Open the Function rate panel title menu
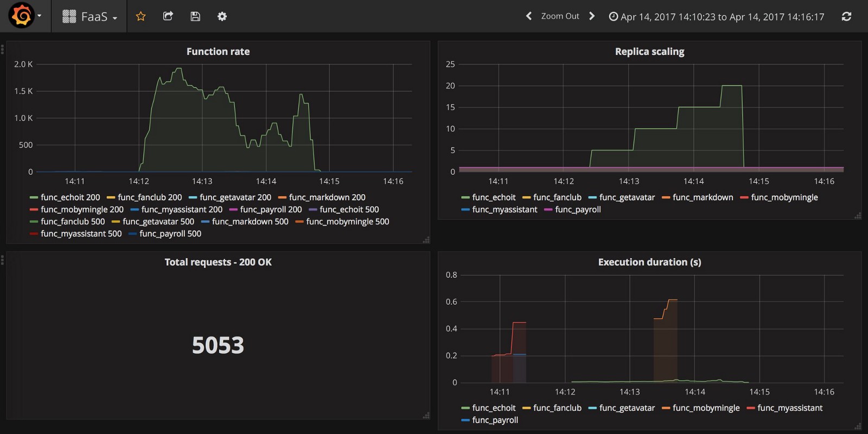This screenshot has height=434, width=868. click(x=218, y=52)
